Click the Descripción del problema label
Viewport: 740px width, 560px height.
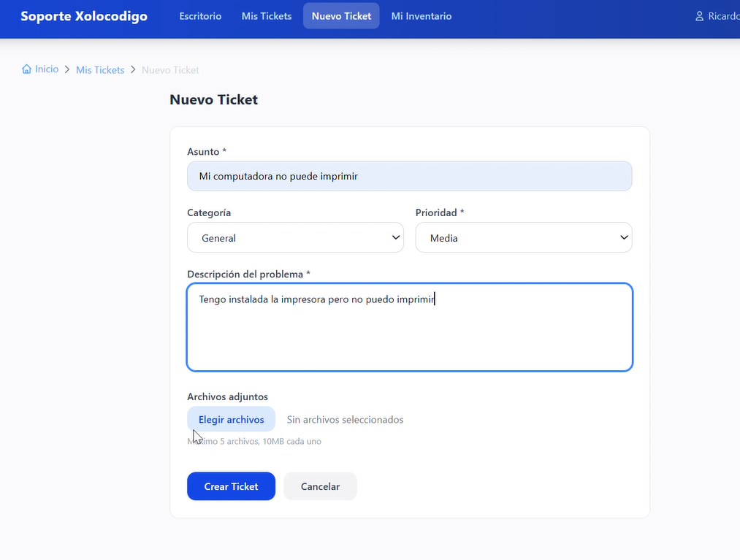point(248,274)
